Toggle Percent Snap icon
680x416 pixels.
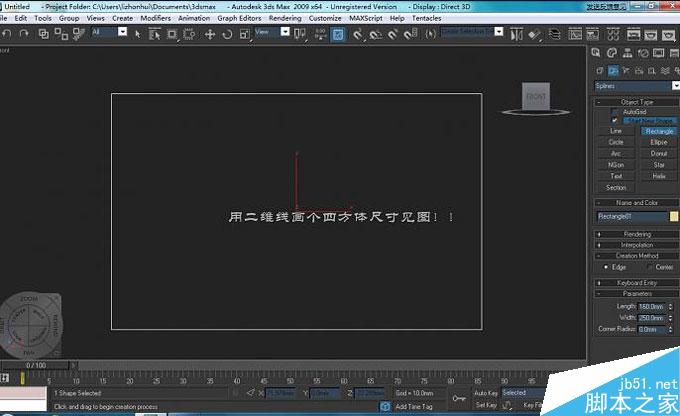coord(393,34)
